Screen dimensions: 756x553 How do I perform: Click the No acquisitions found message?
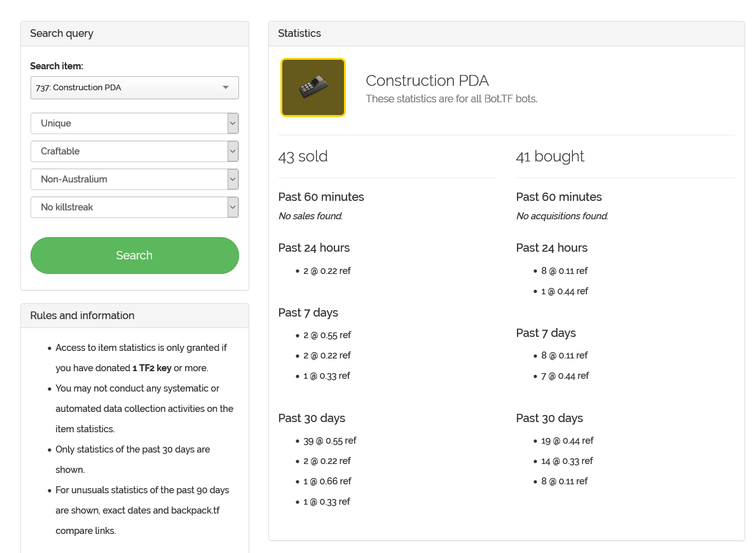[562, 216]
